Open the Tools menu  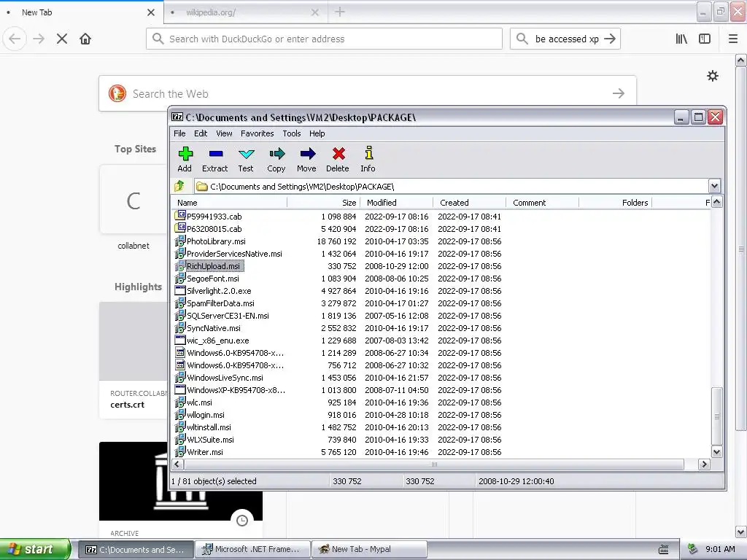[291, 133]
